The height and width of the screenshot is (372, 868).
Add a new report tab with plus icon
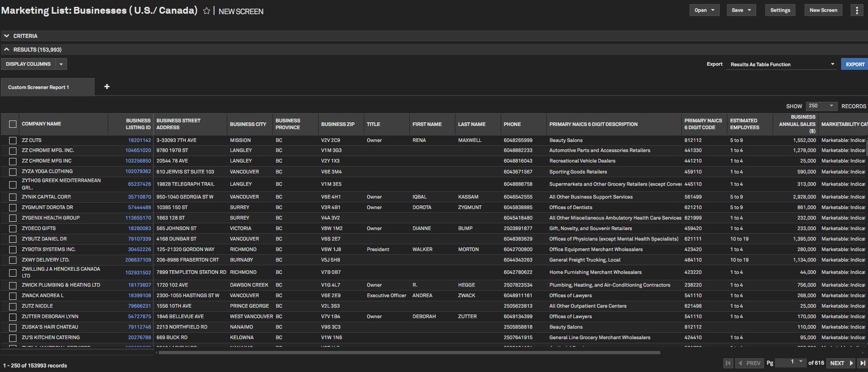pyautogui.click(x=107, y=87)
